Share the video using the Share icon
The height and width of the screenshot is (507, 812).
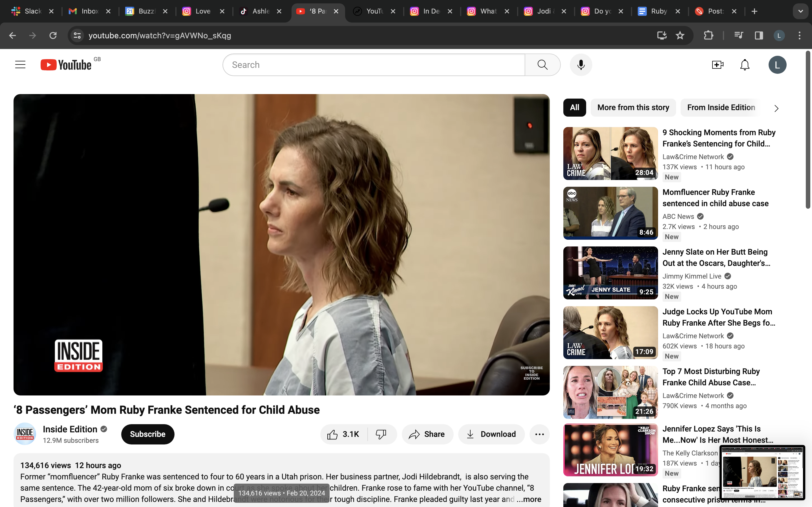(x=427, y=434)
